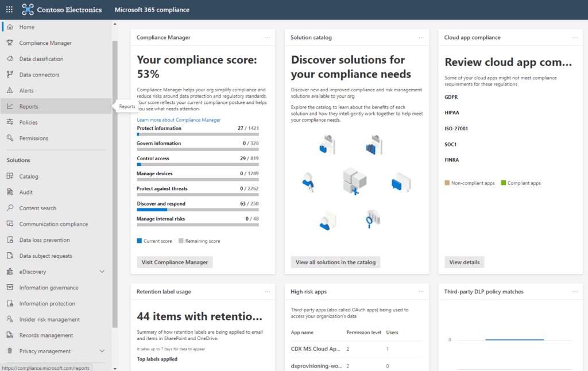Viewport: 588px width, 371px height.
Task: Click the Contoso Electronics drone logo
Action: [x=28, y=10]
